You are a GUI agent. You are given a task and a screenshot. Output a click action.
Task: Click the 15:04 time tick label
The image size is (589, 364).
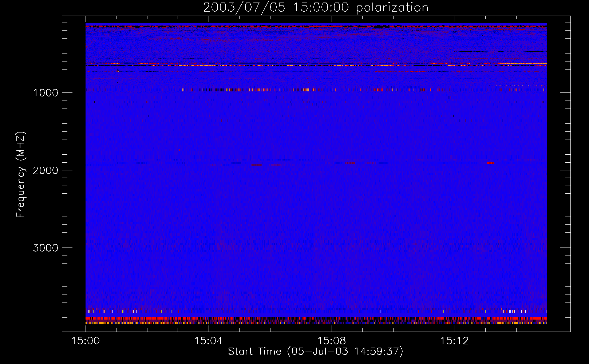pos(208,341)
